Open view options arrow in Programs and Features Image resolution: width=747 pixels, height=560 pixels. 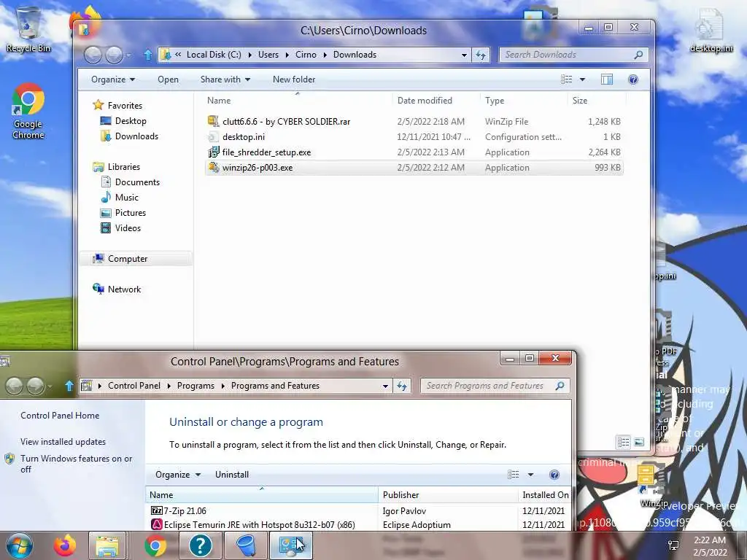tap(530, 475)
